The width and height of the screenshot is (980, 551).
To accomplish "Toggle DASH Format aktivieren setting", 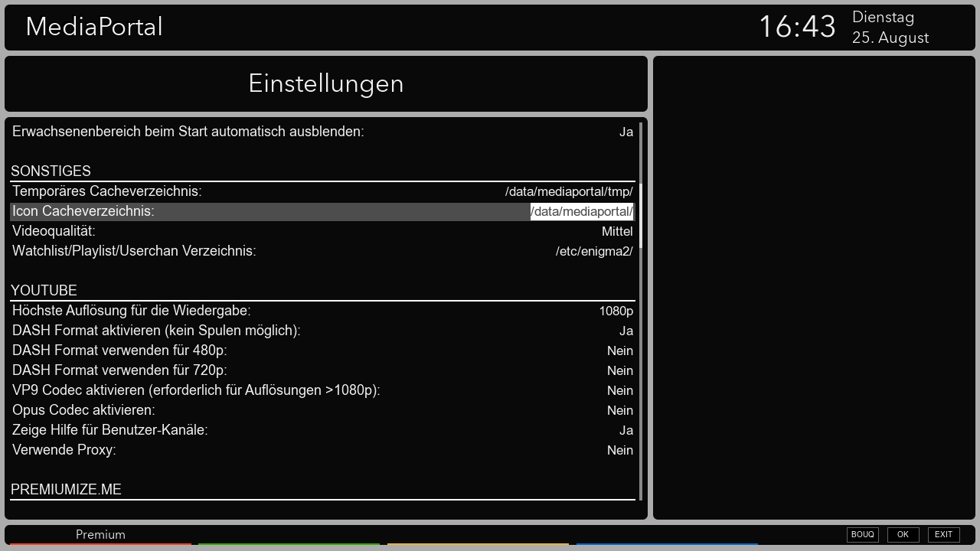I will (626, 331).
